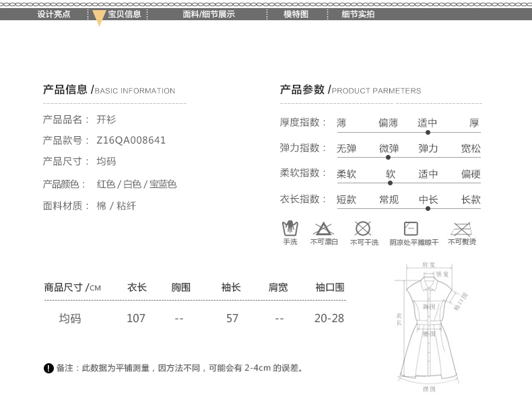
Task: Click the sleeve length value 57
Action: click(x=232, y=317)
